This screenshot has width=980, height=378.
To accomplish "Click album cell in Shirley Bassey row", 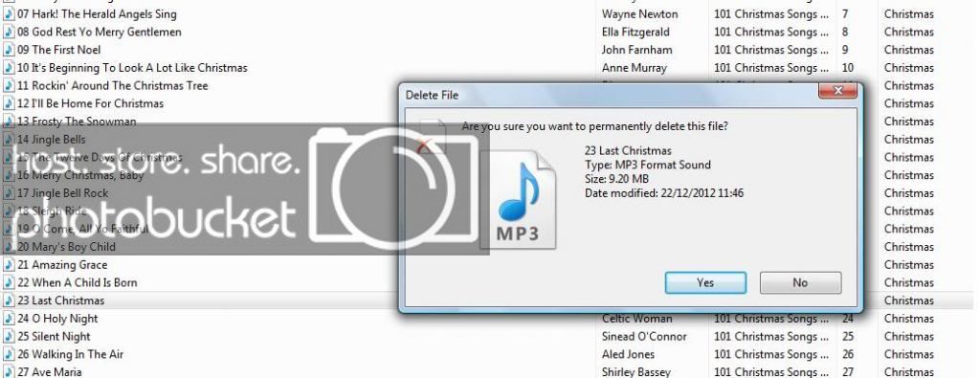I will pyautogui.click(x=771, y=371).
